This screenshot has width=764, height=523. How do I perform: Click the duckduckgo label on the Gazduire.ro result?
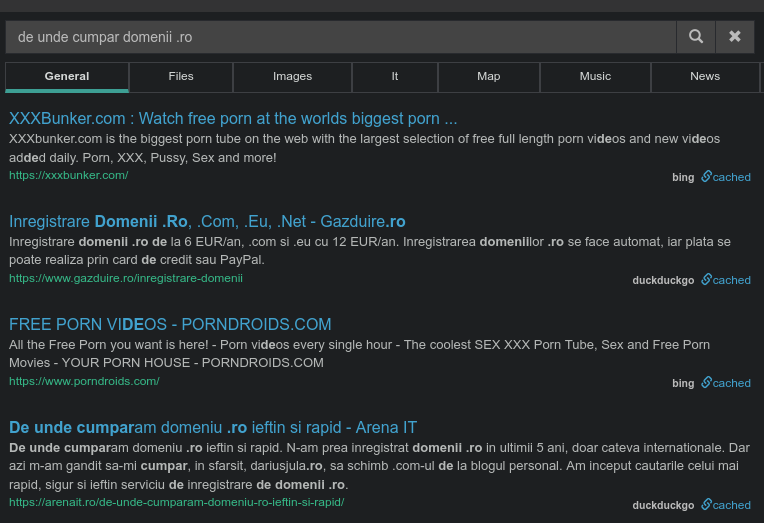[x=663, y=280]
